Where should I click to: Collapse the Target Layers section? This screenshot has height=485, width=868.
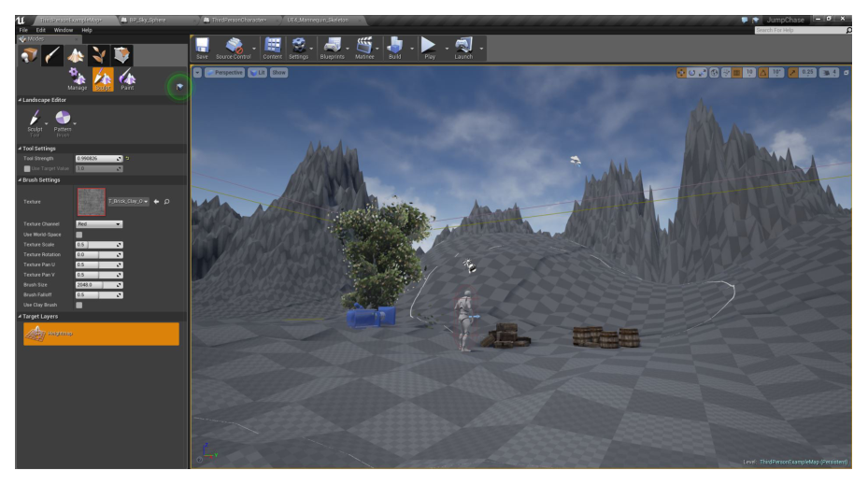[20, 316]
